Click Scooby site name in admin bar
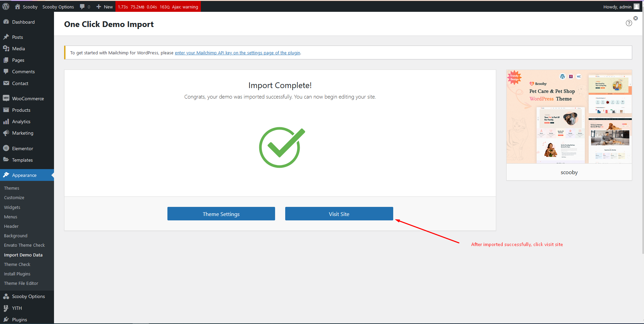 (x=30, y=7)
